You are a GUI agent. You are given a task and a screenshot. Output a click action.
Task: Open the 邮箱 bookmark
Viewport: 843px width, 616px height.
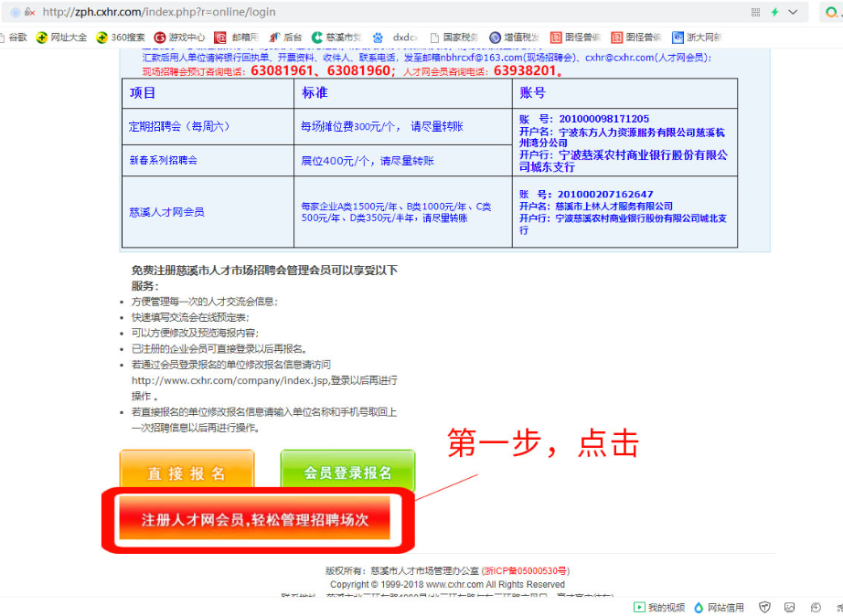[x=237, y=37]
